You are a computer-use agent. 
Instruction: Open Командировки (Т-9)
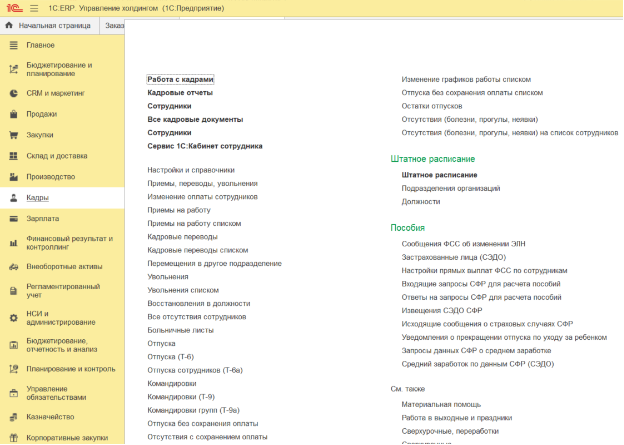(x=181, y=397)
